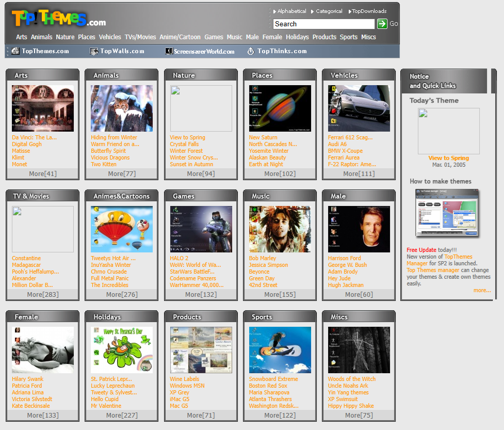Open the Hiding from Winter lynx thumbnail

(122, 108)
